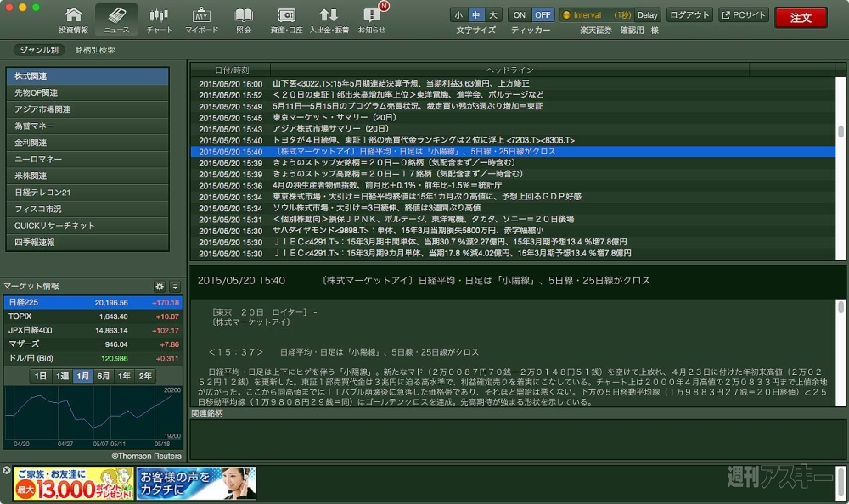The height and width of the screenshot is (504, 849).
Task: Set font size to 大
Action: pos(493,15)
